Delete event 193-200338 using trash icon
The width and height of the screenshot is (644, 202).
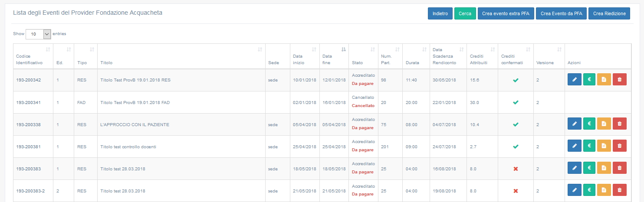pyautogui.click(x=620, y=124)
